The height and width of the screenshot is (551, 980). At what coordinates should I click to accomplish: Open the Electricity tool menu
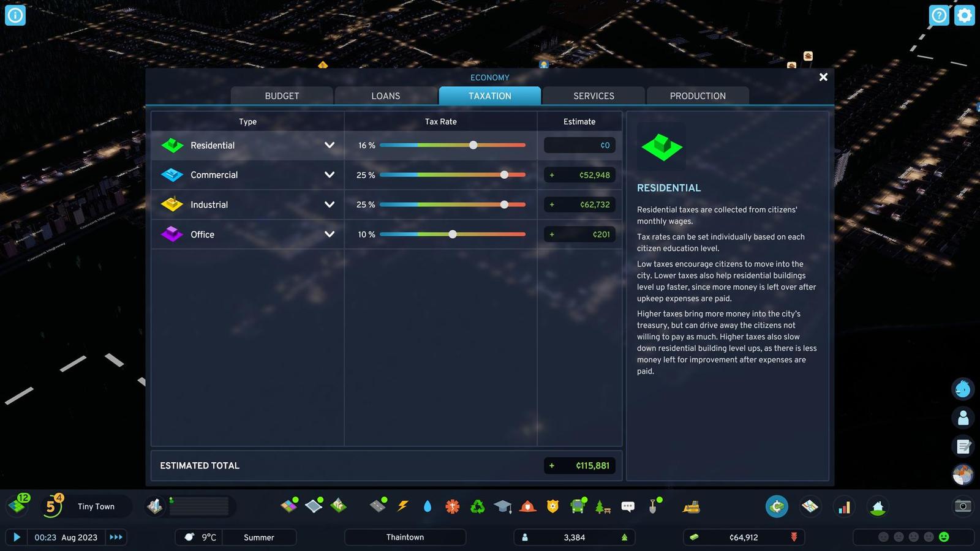[x=402, y=506]
